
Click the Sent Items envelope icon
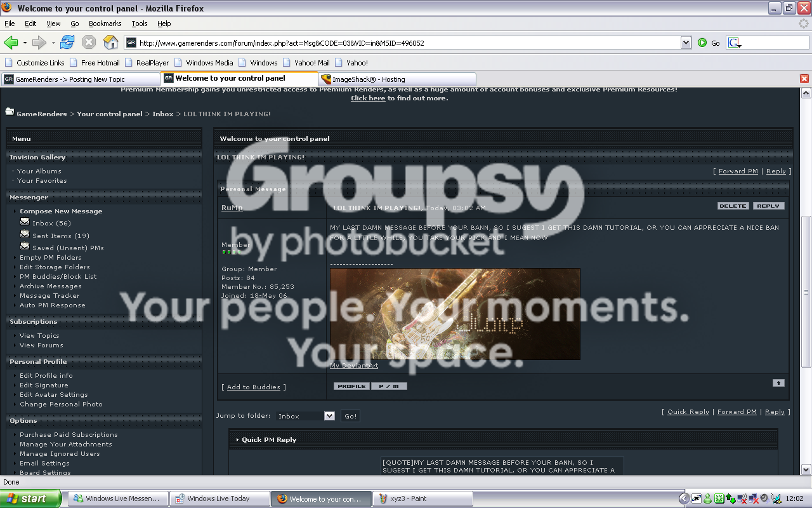click(x=25, y=234)
